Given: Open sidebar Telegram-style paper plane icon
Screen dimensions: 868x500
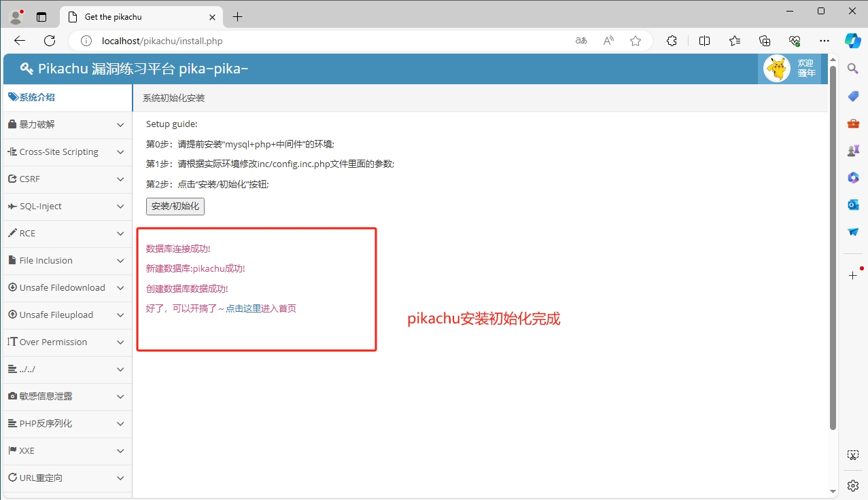Looking at the screenshot, I should (x=853, y=232).
